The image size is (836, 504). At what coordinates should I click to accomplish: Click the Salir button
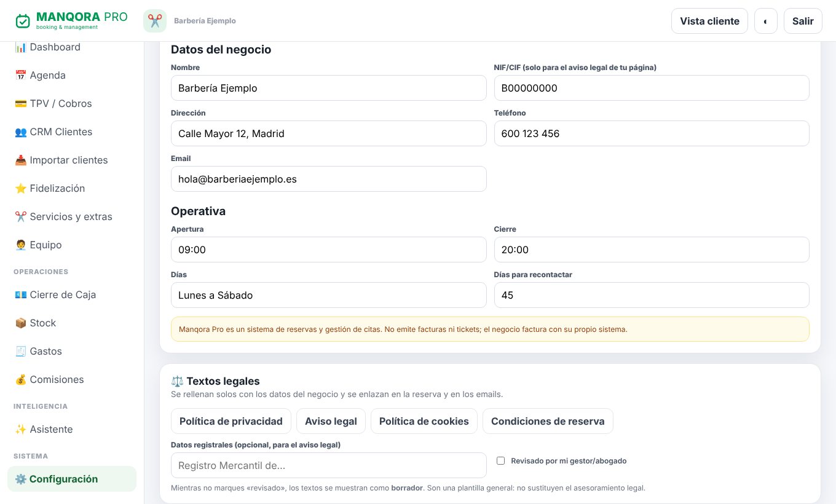tap(803, 21)
